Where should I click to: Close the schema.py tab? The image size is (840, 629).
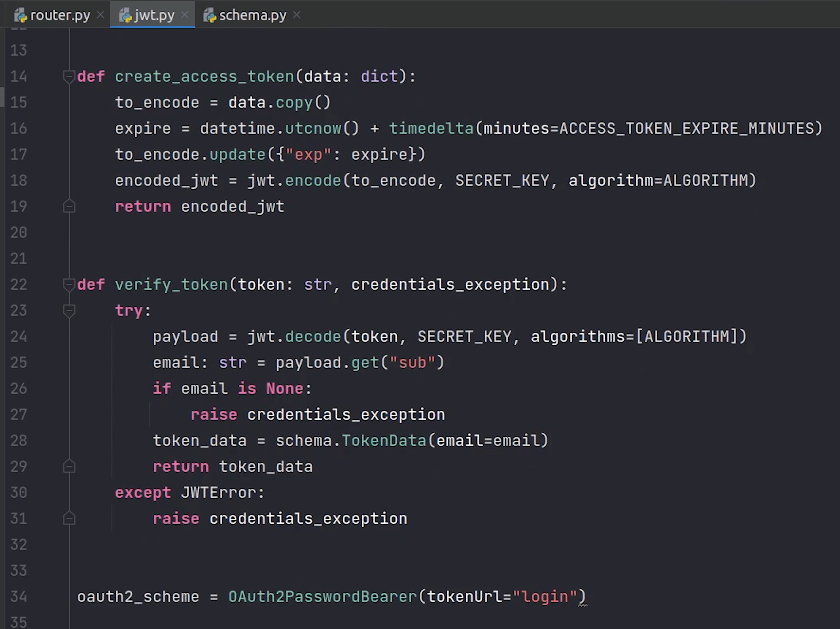coord(297,15)
